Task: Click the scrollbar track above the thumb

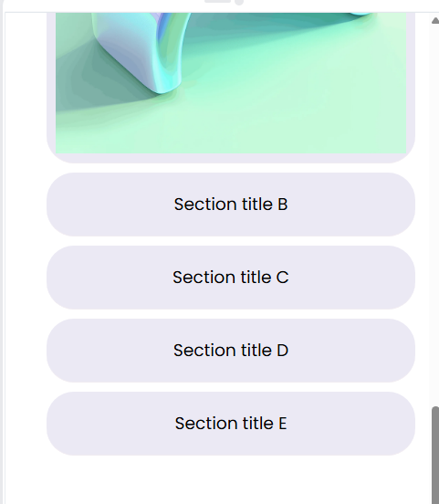Action: click(x=435, y=215)
